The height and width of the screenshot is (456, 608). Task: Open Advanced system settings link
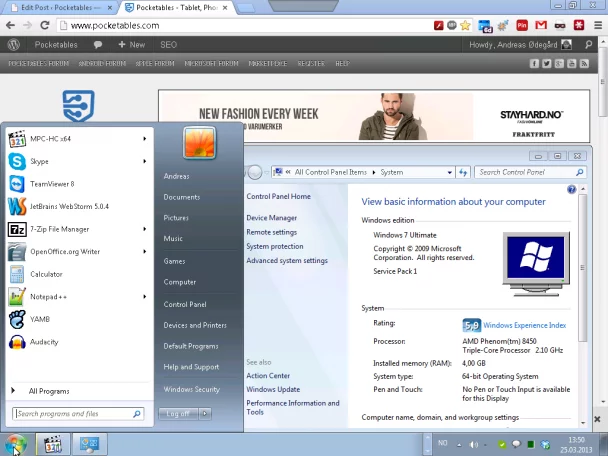tap(287, 261)
